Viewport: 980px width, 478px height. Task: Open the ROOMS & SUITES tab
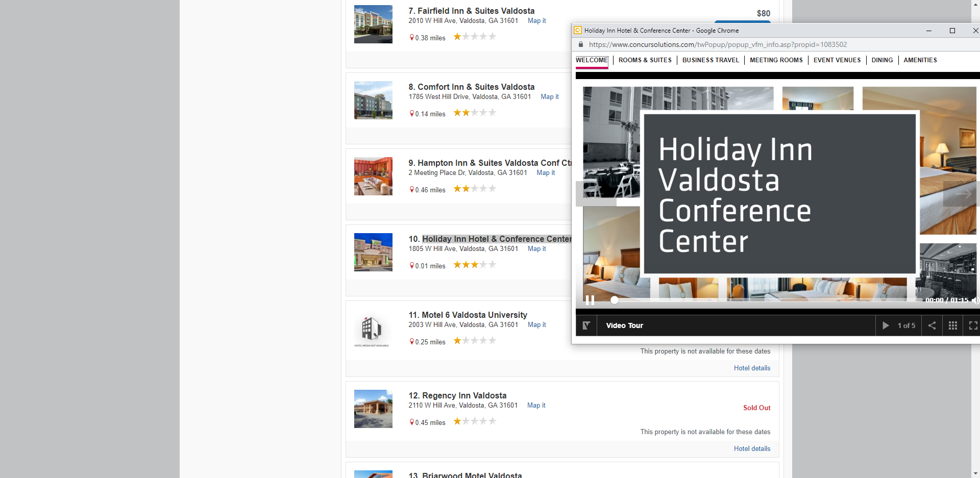[x=645, y=60]
